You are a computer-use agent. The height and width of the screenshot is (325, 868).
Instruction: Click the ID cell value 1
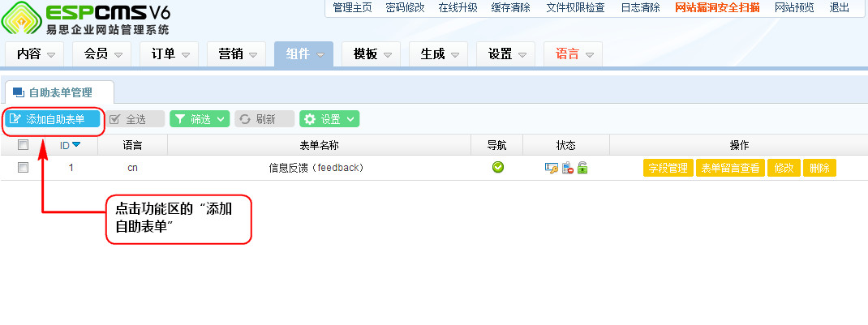[x=71, y=168]
